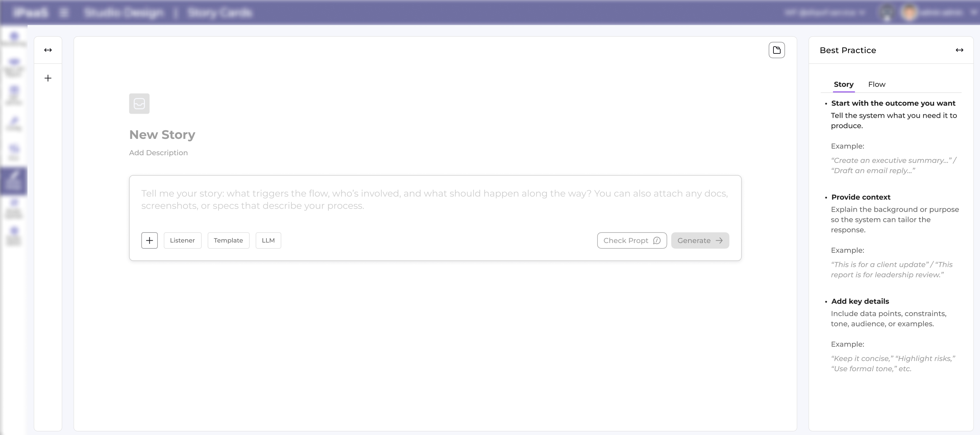Open the hamburger menu beside iPaaS logo

click(64, 13)
